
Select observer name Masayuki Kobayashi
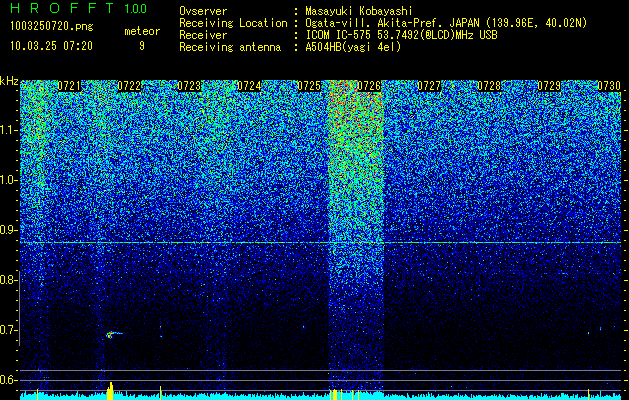[358, 11]
